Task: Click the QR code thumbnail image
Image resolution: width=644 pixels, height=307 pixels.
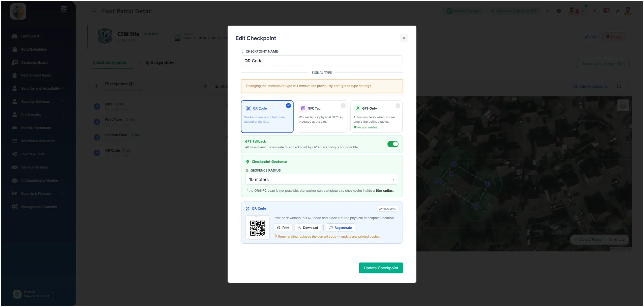Action: pyautogui.click(x=258, y=228)
